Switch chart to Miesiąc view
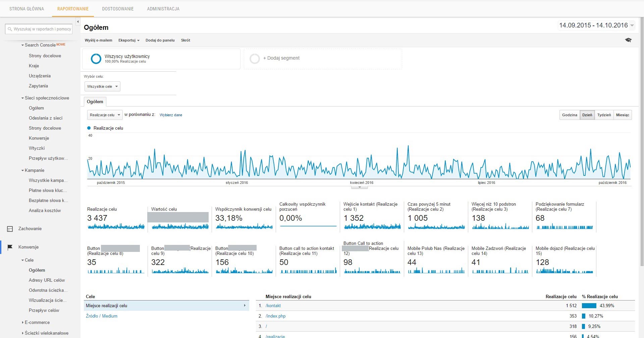The width and height of the screenshot is (644, 338). click(x=623, y=115)
